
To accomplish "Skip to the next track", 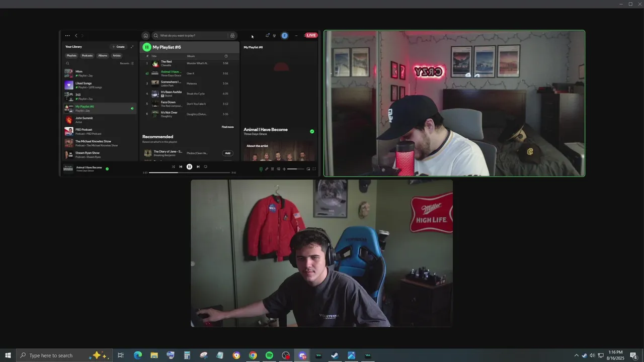I will [198, 167].
